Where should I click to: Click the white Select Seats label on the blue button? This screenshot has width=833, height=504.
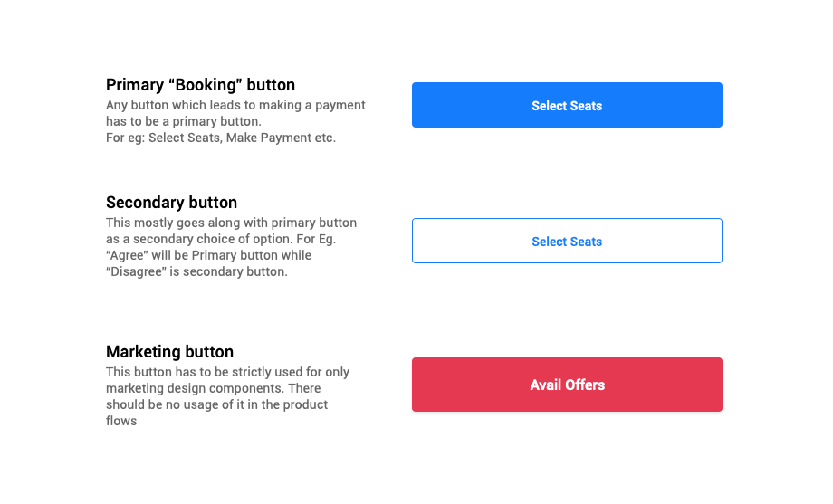(x=567, y=106)
